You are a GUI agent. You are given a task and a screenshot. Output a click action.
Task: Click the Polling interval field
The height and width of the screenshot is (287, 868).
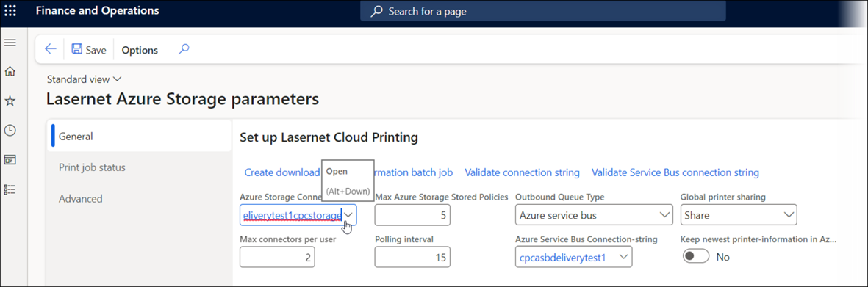(x=412, y=257)
